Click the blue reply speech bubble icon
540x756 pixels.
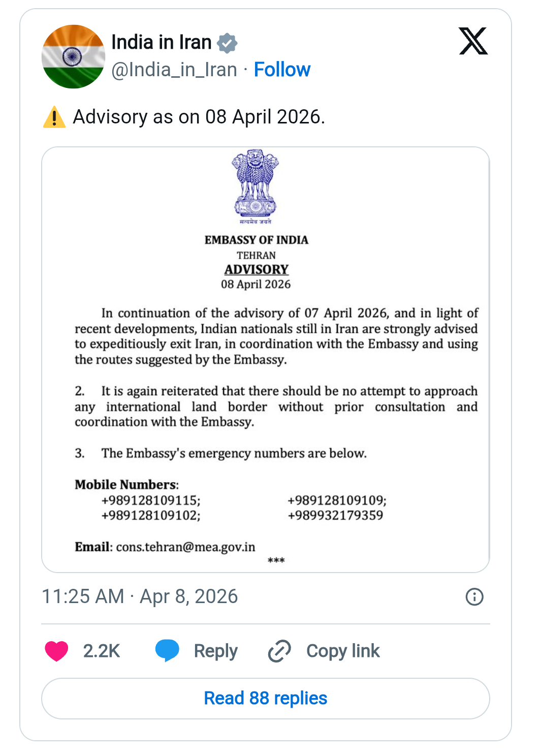coord(167,650)
